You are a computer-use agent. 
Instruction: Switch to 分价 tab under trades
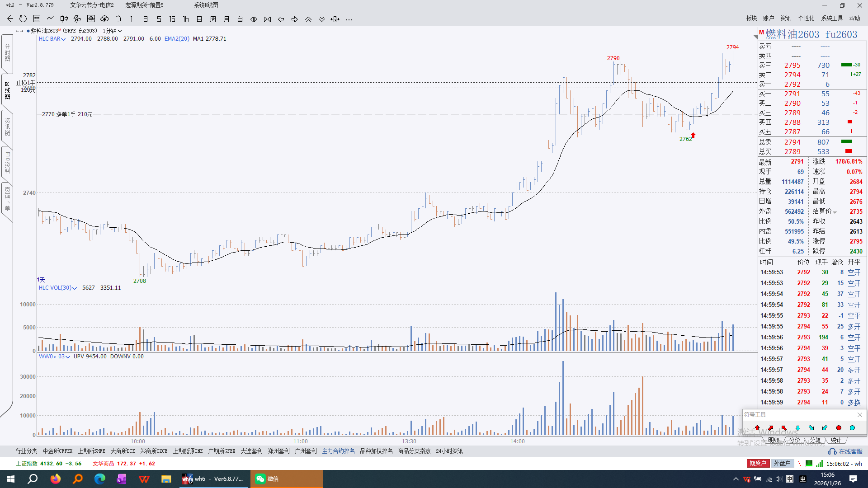point(794,440)
